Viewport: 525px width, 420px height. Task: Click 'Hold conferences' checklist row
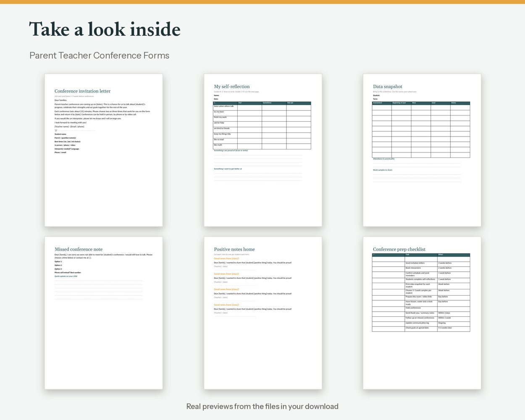421,309
